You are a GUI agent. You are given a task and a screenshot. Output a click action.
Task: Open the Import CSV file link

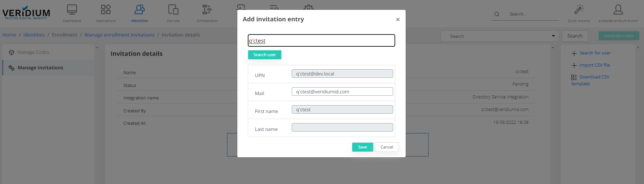[594, 65]
